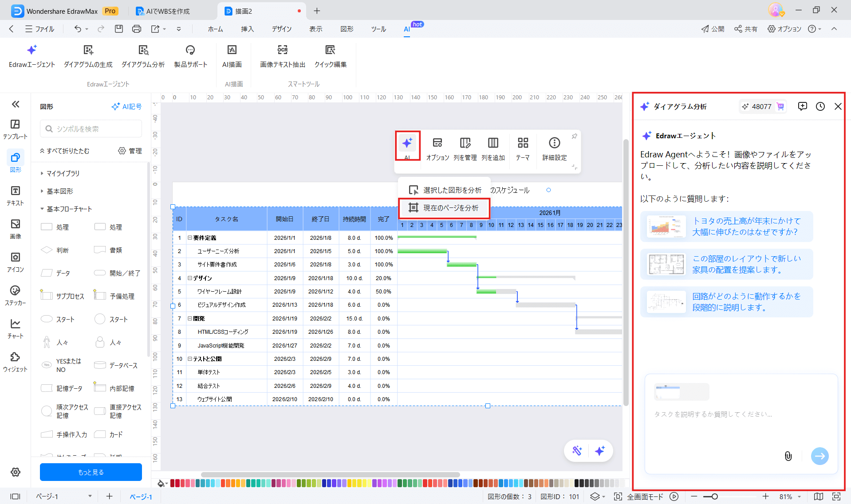Toggle 全画面モード in the status bar
The width and height of the screenshot is (851, 504).
(645, 496)
